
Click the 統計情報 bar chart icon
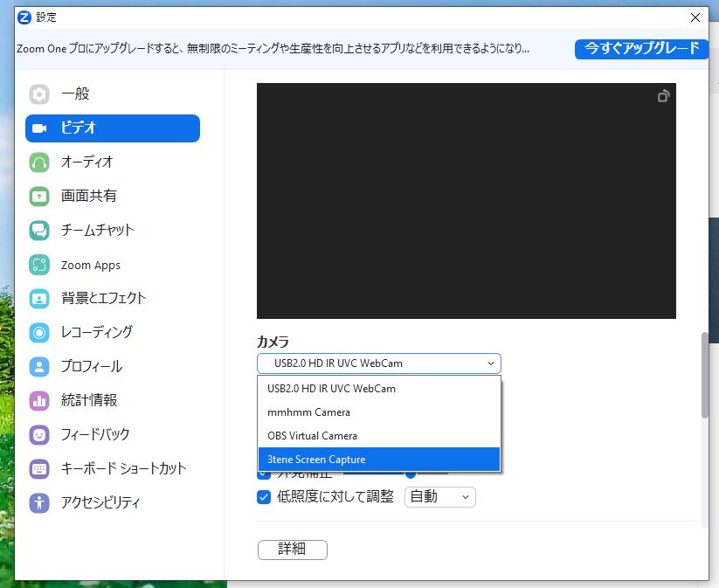(x=39, y=400)
